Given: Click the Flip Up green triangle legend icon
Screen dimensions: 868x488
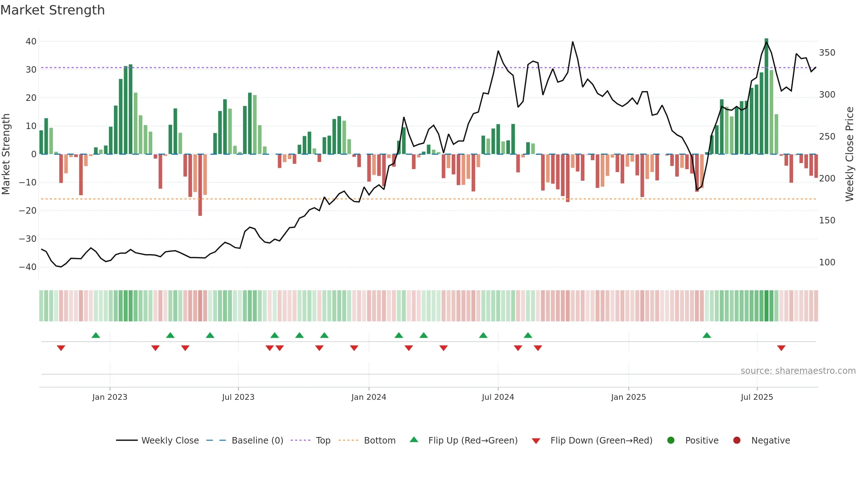Looking at the screenshot, I should [414, 440].
